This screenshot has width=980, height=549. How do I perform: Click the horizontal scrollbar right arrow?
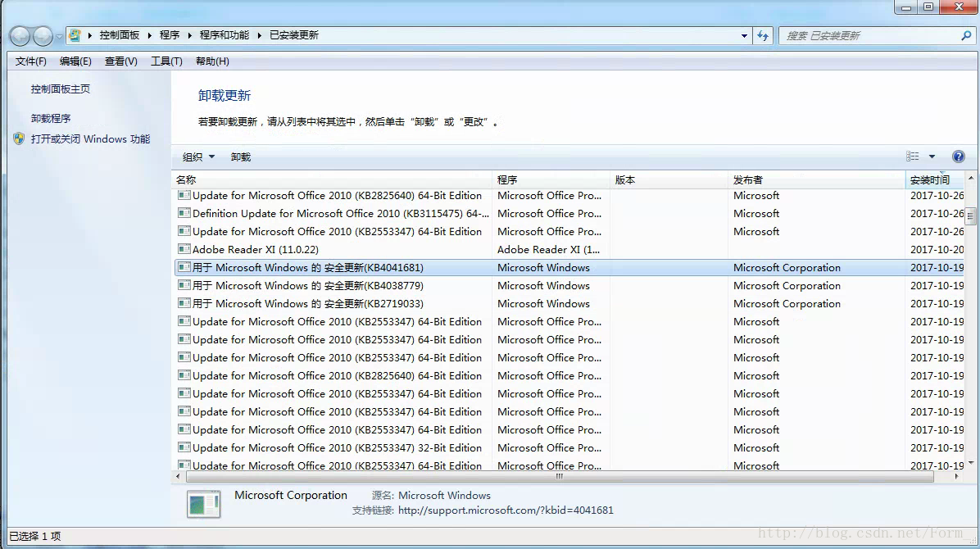956,476
